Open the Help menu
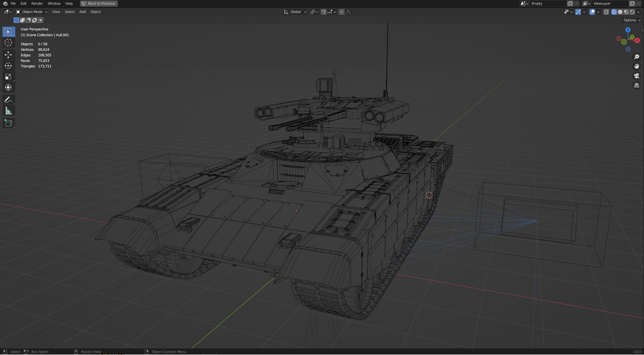Screen dimensions: 644x355 point(69,3)
